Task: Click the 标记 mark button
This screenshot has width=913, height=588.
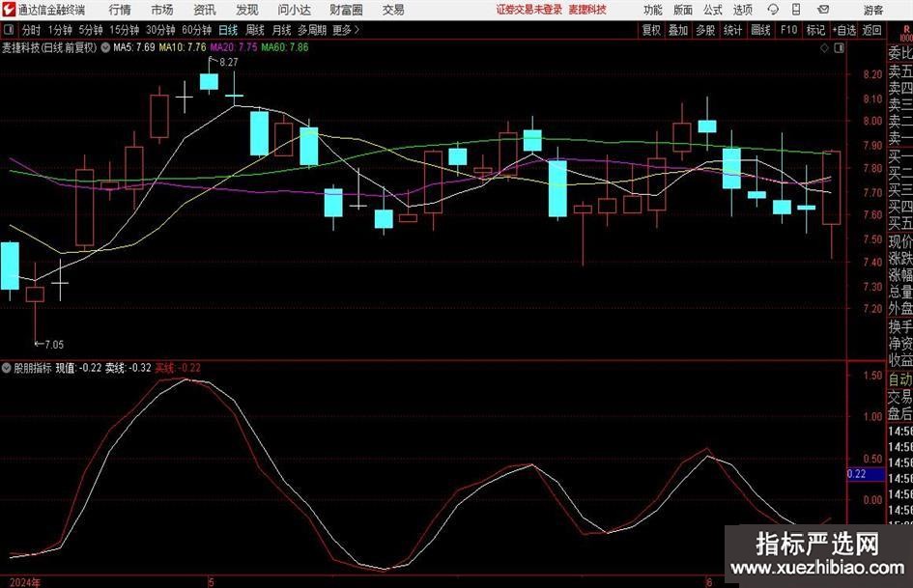Action: click(815, 30)
